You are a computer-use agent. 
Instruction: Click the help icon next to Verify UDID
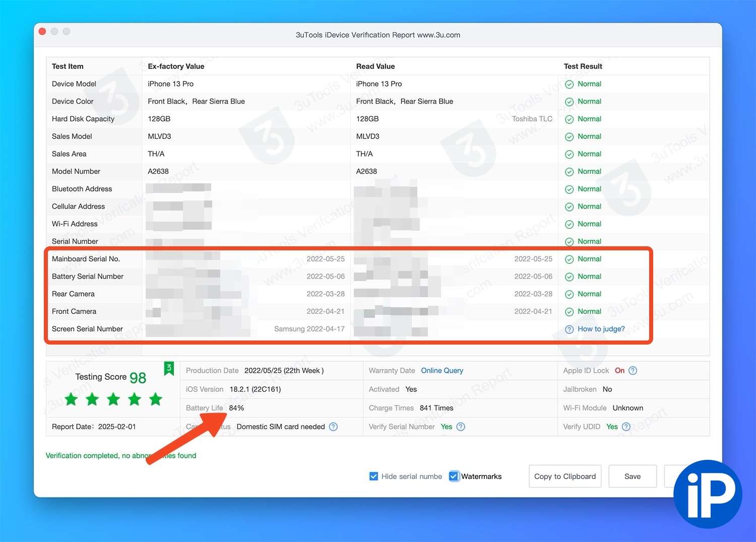click(626, 427)
